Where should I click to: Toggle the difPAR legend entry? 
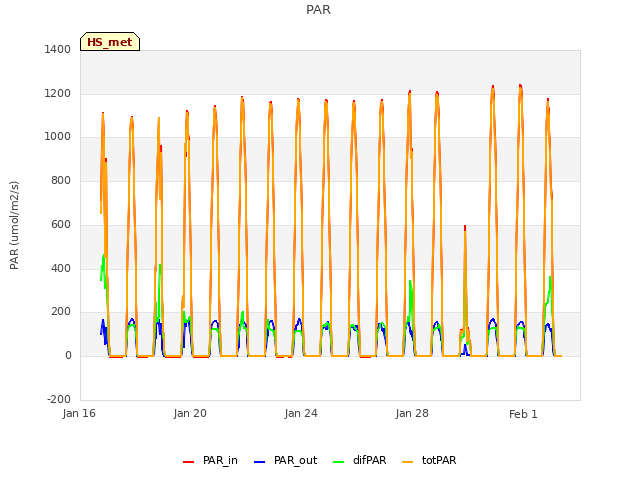click(x=360, y=460)
